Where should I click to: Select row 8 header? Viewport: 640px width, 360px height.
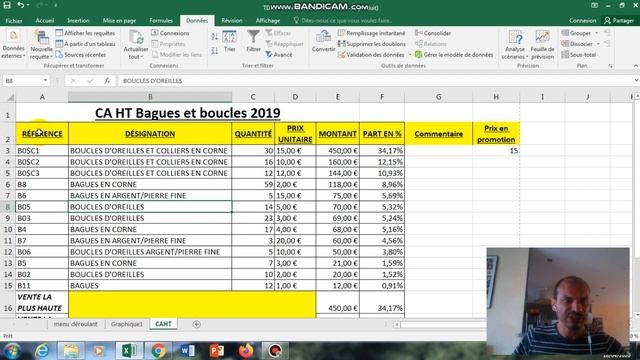8,207
